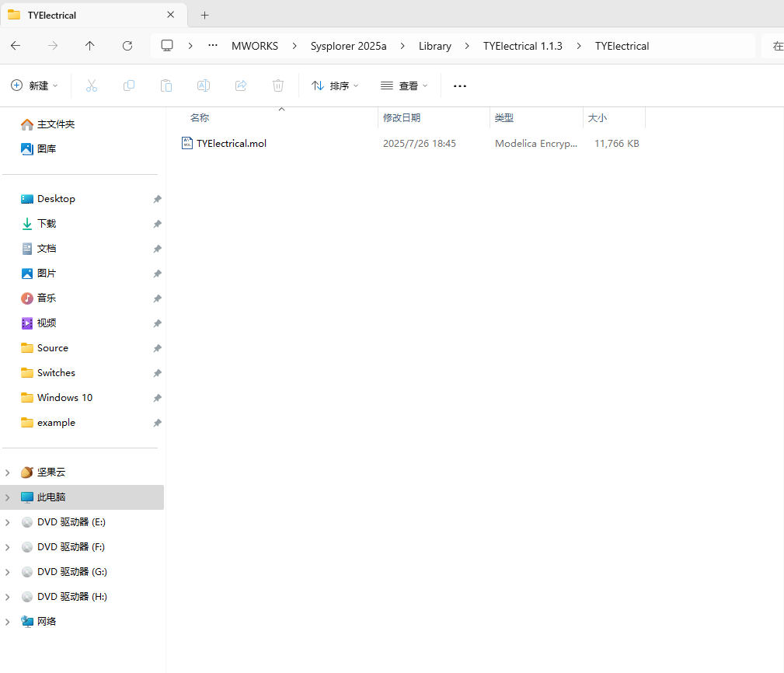
Task: Open a new tab with plus button
Action: (x=204, y=15)
